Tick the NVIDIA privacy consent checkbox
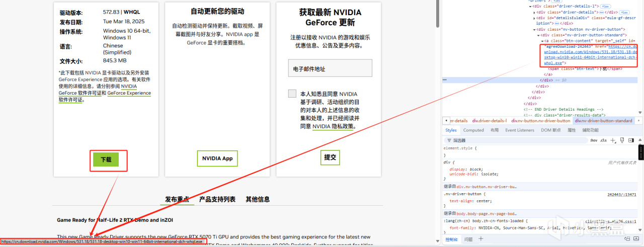The width and height of the screenshot is (644, 247). [x=292, y=94]
